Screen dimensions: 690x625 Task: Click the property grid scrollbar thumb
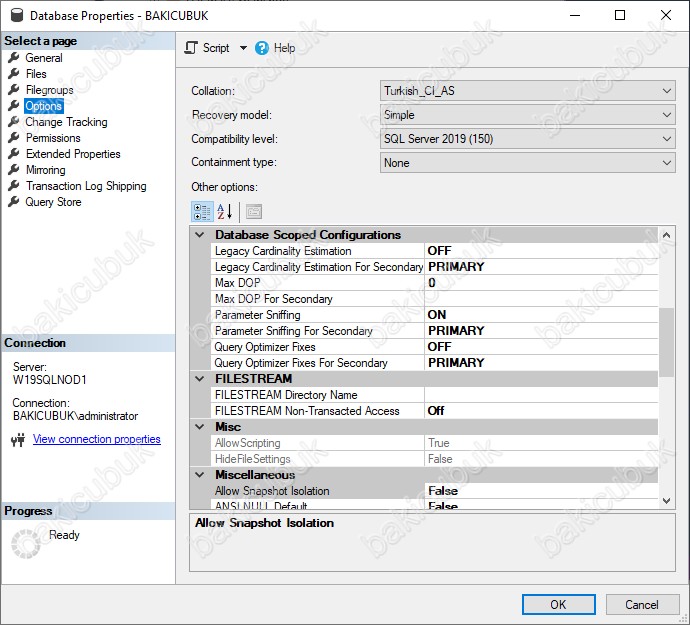666,342
